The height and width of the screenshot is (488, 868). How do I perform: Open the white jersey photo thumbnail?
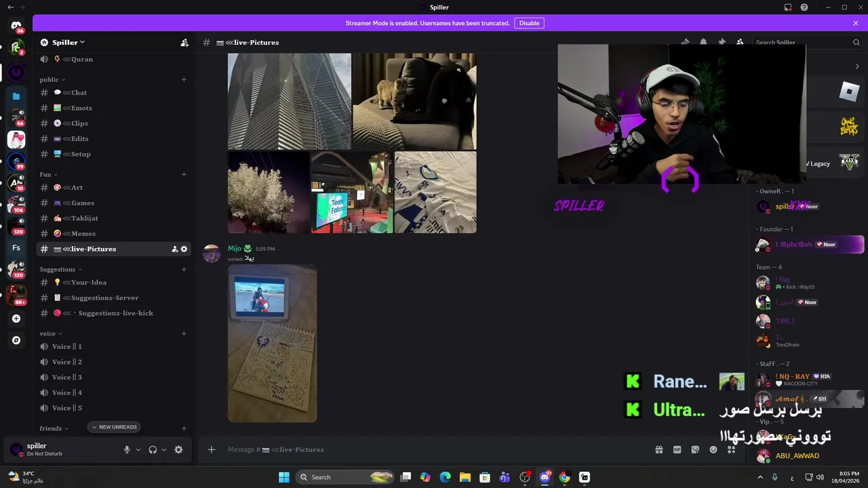coord(435,192)
